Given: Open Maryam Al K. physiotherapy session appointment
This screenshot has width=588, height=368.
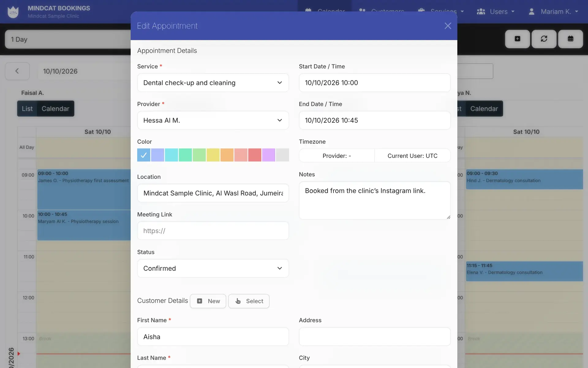Looking at the screenshot, I should 84,225.
